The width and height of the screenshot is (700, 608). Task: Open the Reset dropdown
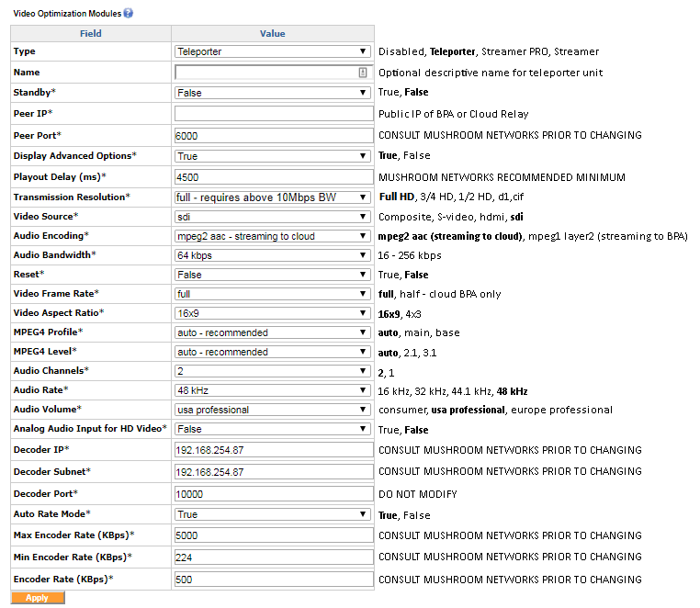pyautogui.click(x=272, y=274)
